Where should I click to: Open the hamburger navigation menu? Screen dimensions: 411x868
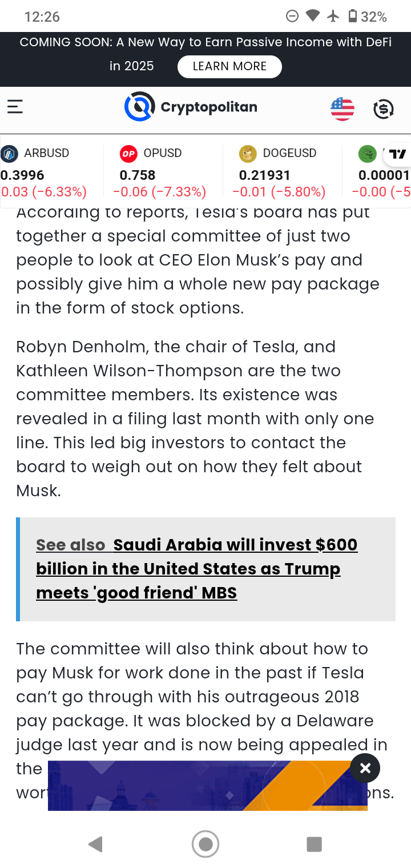coord(15,107)
